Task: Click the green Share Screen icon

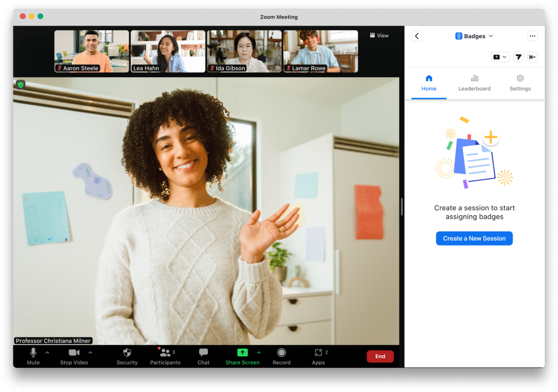Action: 242,352
